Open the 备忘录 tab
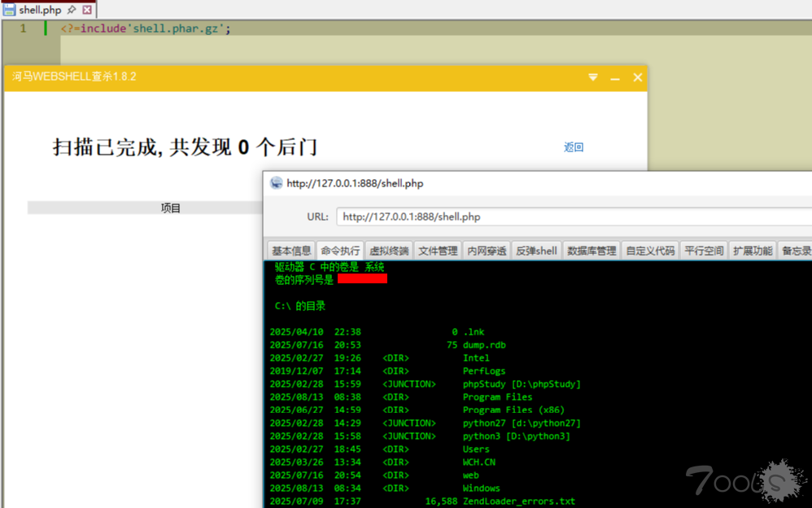 coord(796,251)
